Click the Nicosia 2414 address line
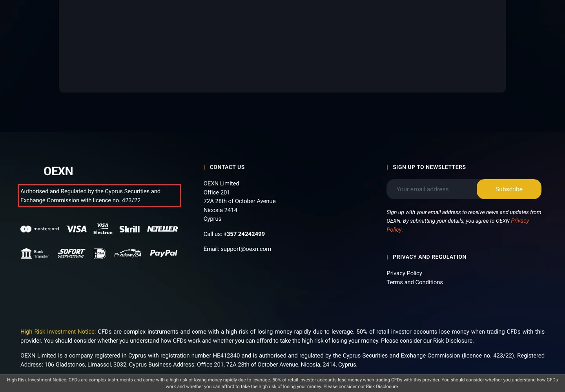This screenshot has height=392, width=565. click(x=221, y=210)
